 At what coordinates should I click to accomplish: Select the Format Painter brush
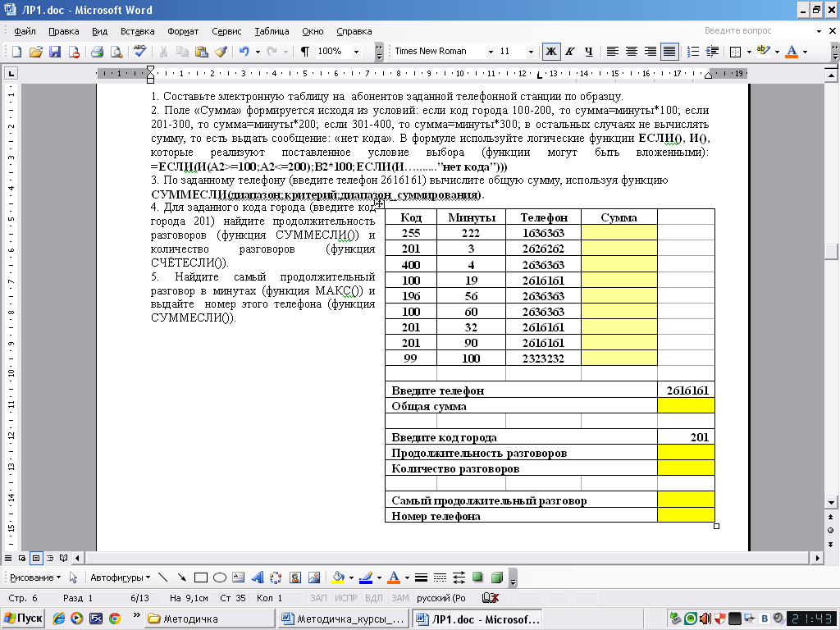coord(220,52)
